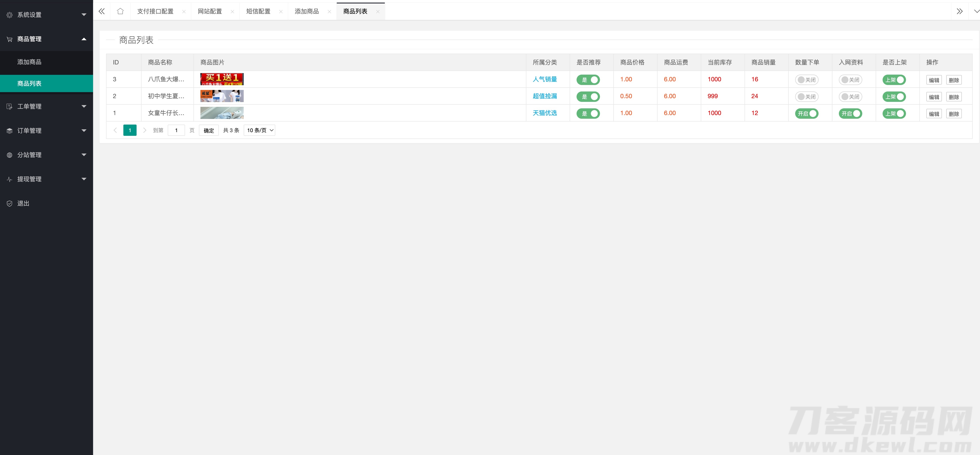Toggle 是否上架 switch for product ID 2

coord(894,96)
